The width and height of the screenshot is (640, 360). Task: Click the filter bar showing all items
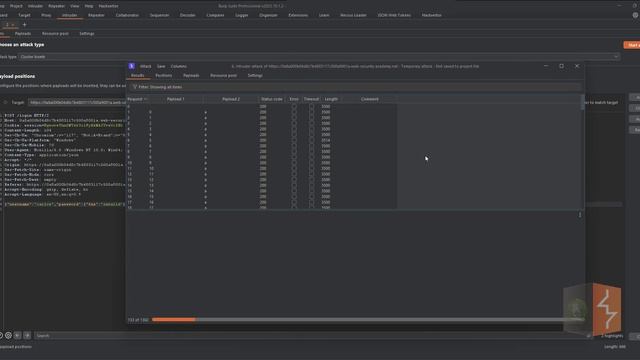355,87
